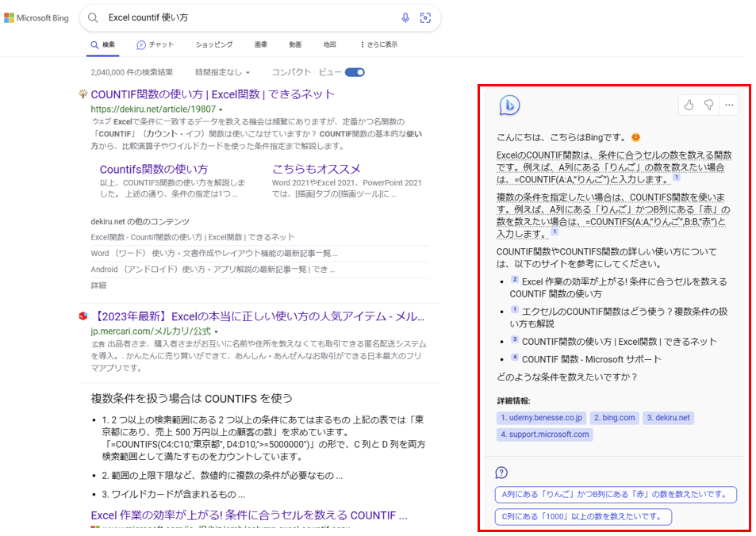
Task: Click the jp.mercari.com/メルカリ/公式 URL
Action: pos(151,331)
